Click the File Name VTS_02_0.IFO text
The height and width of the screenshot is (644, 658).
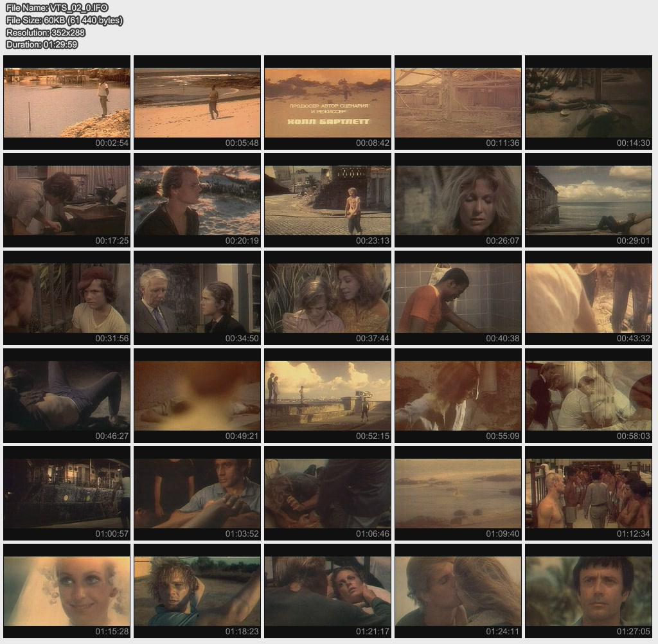pyautogui.click(x=57, y=8)
